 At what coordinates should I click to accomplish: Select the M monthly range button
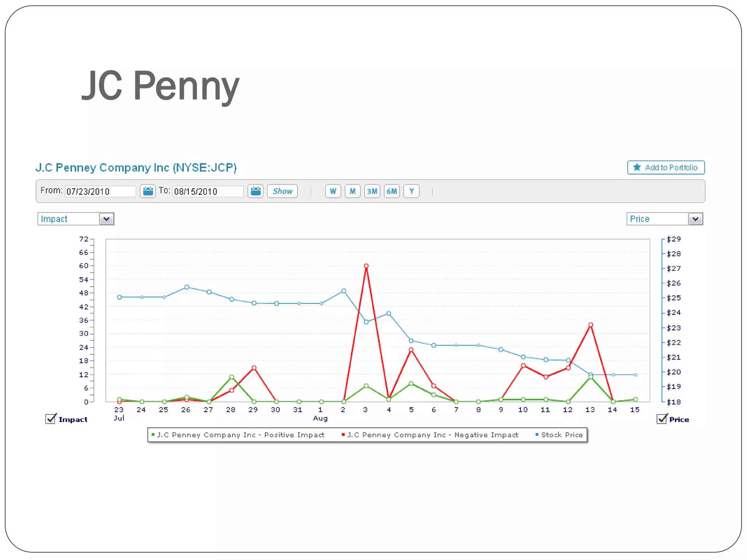(x=353, y=191)
